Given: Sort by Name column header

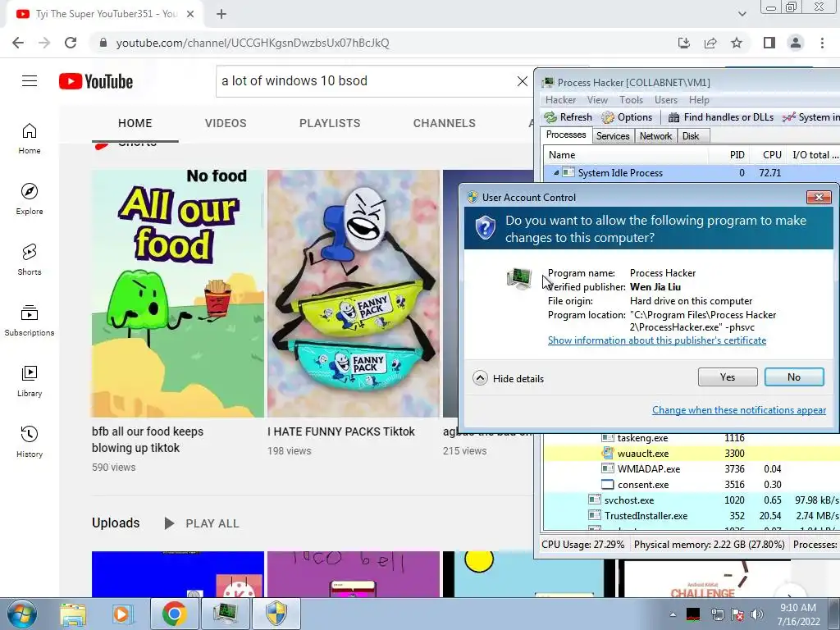Looking at the screenshot, I should (626, 155).
